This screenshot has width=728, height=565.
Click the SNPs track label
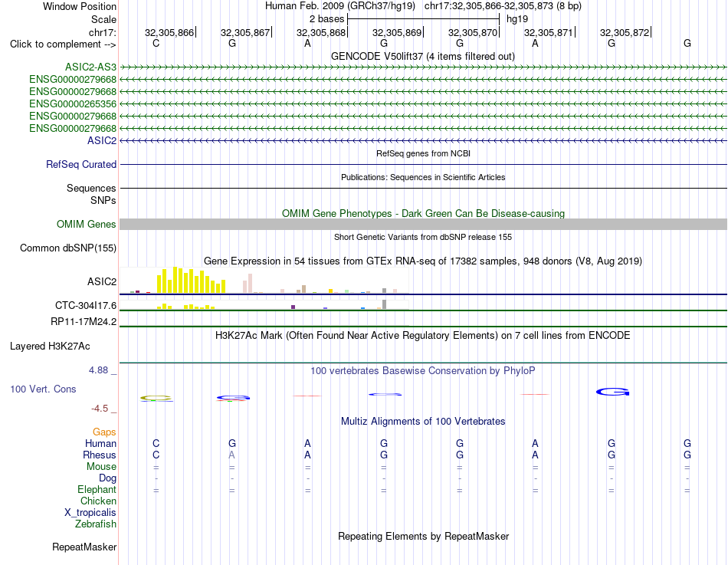[103, 201]
